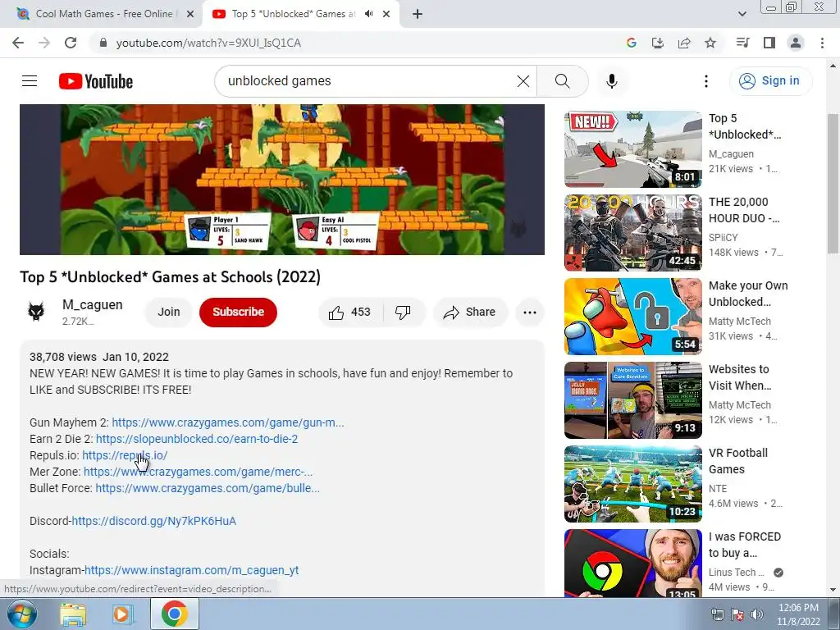Image resolution: width=840 pixels, height=630 pixels.
Task: Like the video with thumbs up
Action: pos(350,313)
